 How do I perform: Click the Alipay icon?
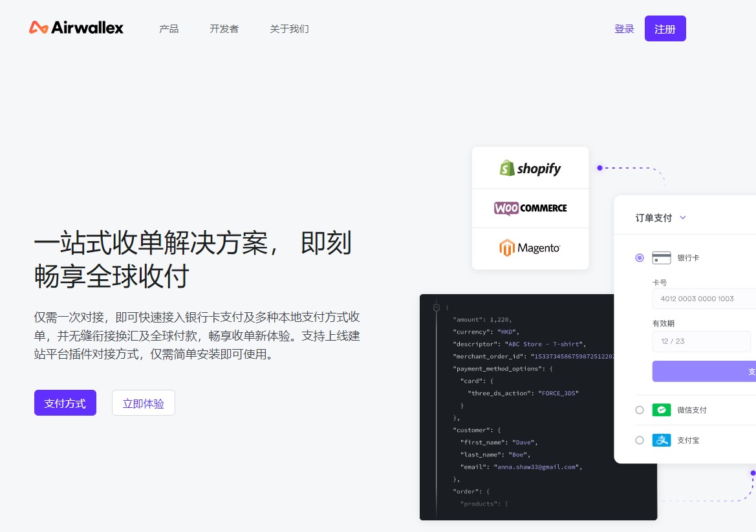[662, 440]
